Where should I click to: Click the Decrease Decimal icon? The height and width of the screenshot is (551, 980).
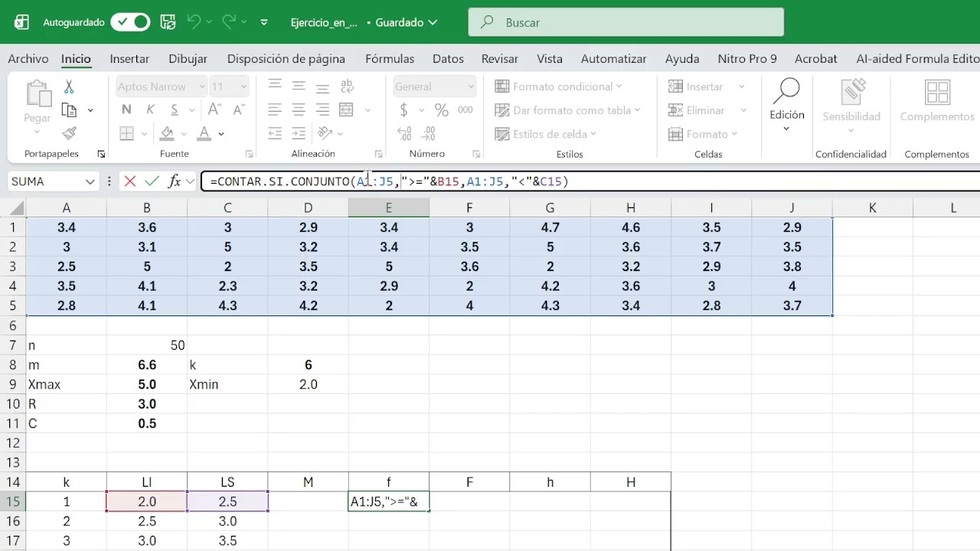coord(429,134)
